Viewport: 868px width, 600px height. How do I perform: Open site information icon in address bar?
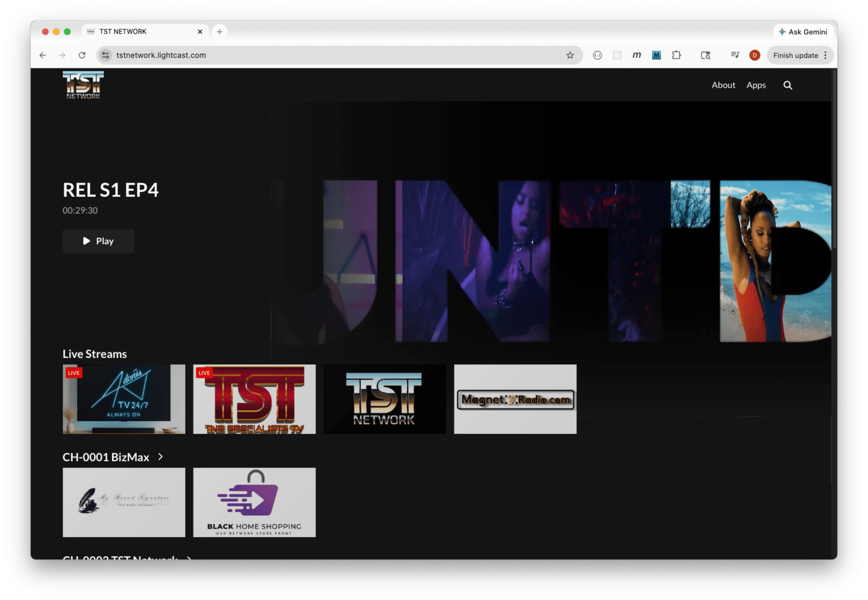[106, 55]
